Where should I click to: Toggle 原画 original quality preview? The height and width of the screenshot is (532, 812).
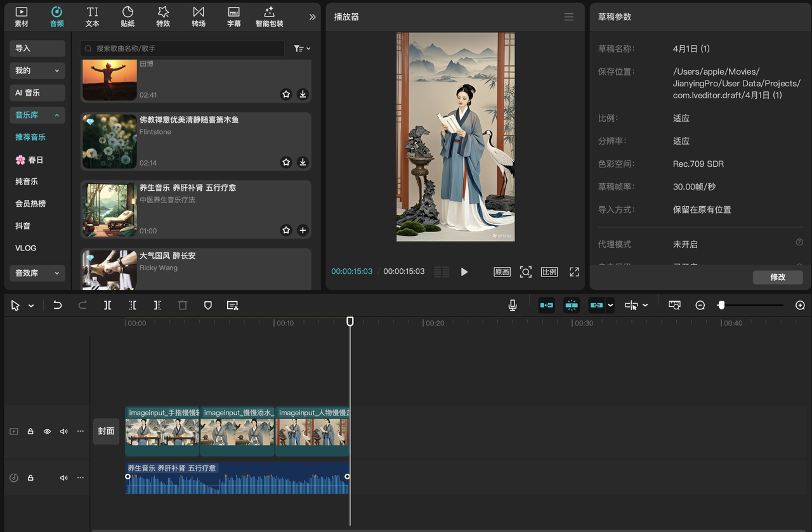[x=502, y=271]
